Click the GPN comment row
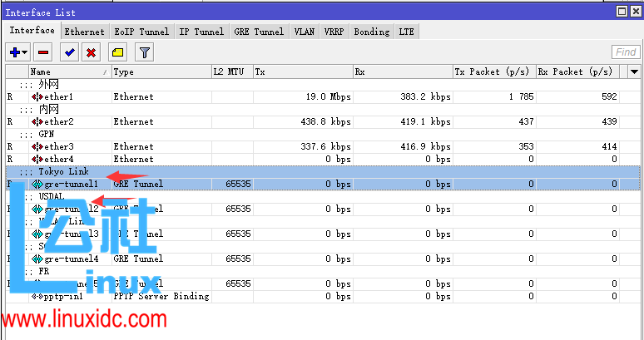This screenshot has height=340, width=644. 323,134
